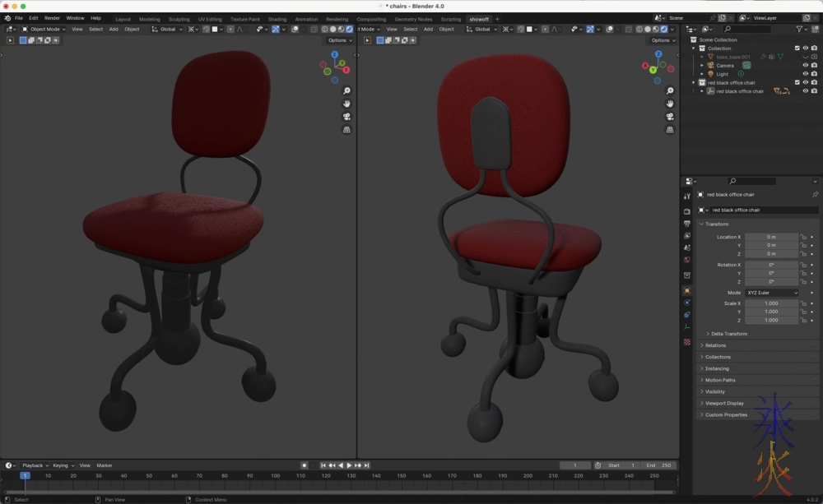Screen dimensions: 823x504
Task: Open the Output properties tab icon
Action: (687, 224)
